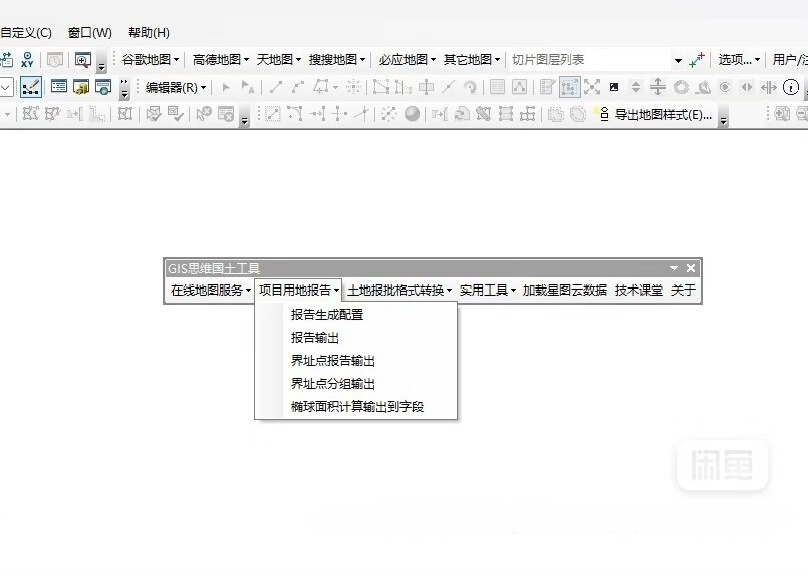The height and width of the screenshot is (576, 808).
Task: Open the Catalog window icon
Action: [81, 87]
